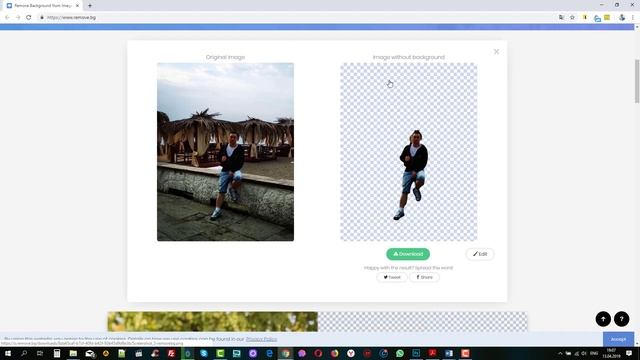Click the volume speaker tray icon
The image size is (640, 360).
click(x=584, y=353)
